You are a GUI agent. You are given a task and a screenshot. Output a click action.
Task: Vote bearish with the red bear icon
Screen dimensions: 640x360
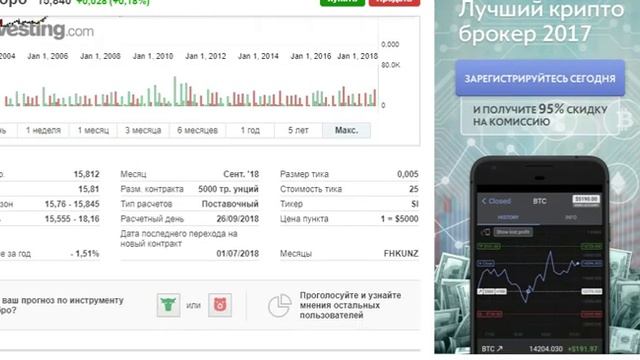click(x=220, y=305)
